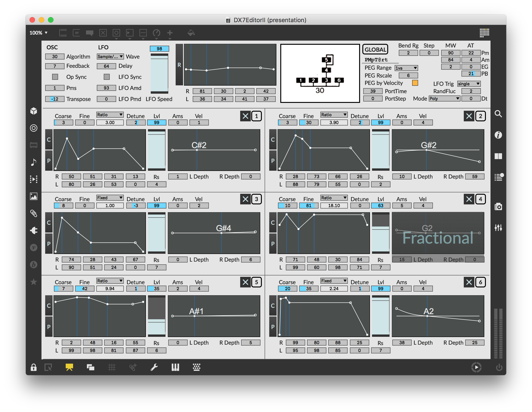Image resolution: width=532 pixels, height=412 pixels.
Task: Select operator 4 number button
Action: click(x=480, y=199)
